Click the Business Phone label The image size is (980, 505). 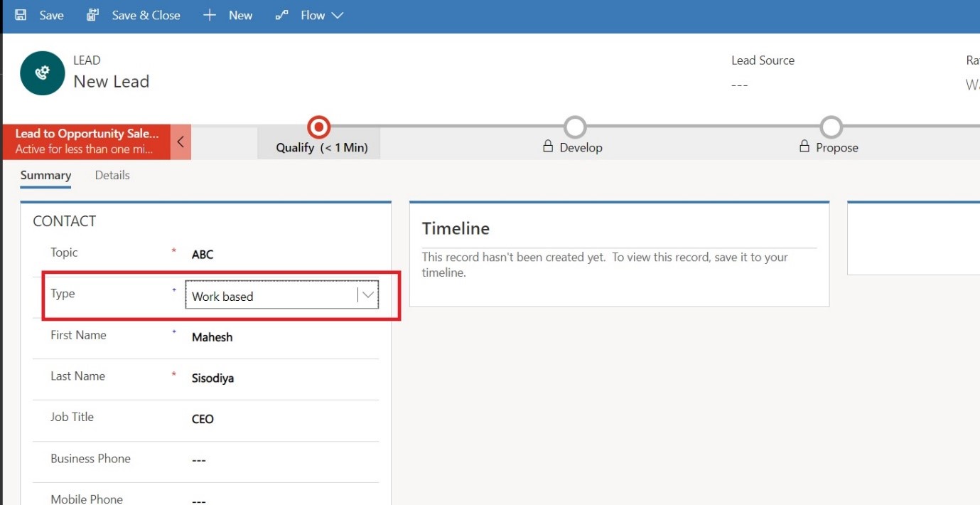tap(90, 459)
